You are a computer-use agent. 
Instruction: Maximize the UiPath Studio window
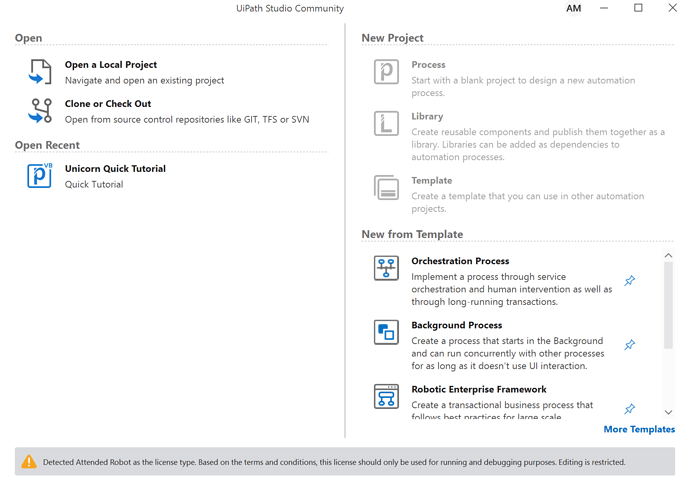click(638, 8)
